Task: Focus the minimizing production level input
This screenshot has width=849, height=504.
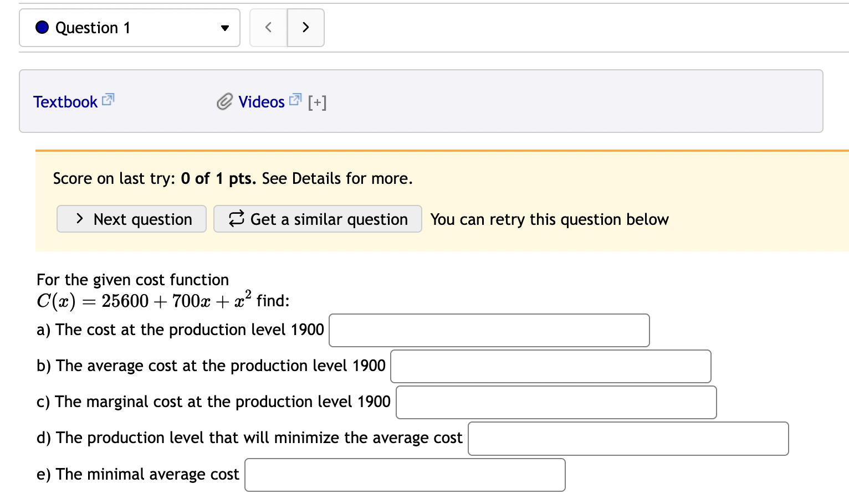Action: [x=628, y=439]
